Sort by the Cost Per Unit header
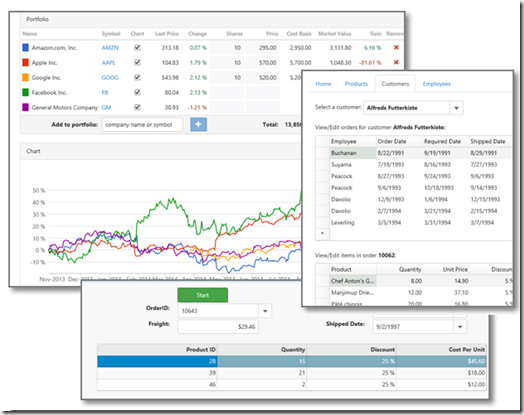Viewport: 524px width, 415px height. pyautogui.click(x=441, y=350)
